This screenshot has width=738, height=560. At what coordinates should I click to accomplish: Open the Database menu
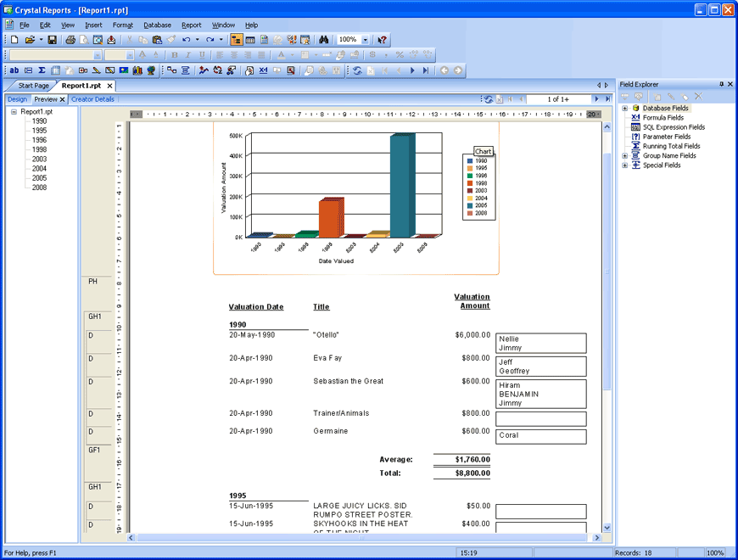pos(156,25)
